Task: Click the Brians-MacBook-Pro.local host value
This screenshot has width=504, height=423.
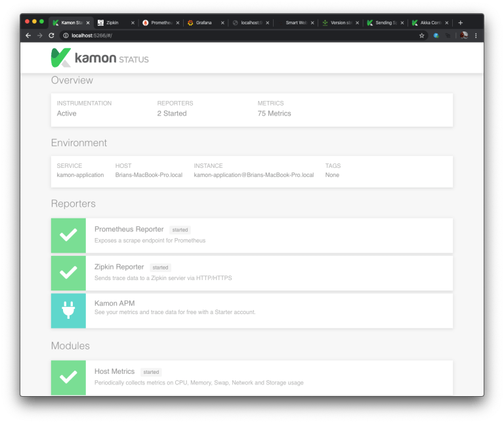Action: (x=149, y=175)
